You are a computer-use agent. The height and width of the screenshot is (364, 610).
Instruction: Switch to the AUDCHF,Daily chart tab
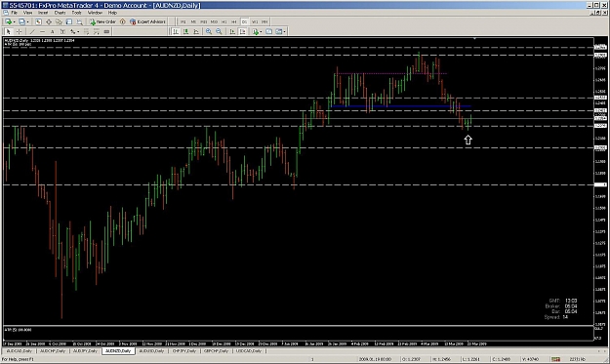pyautogui.click(x=53, y=350)
